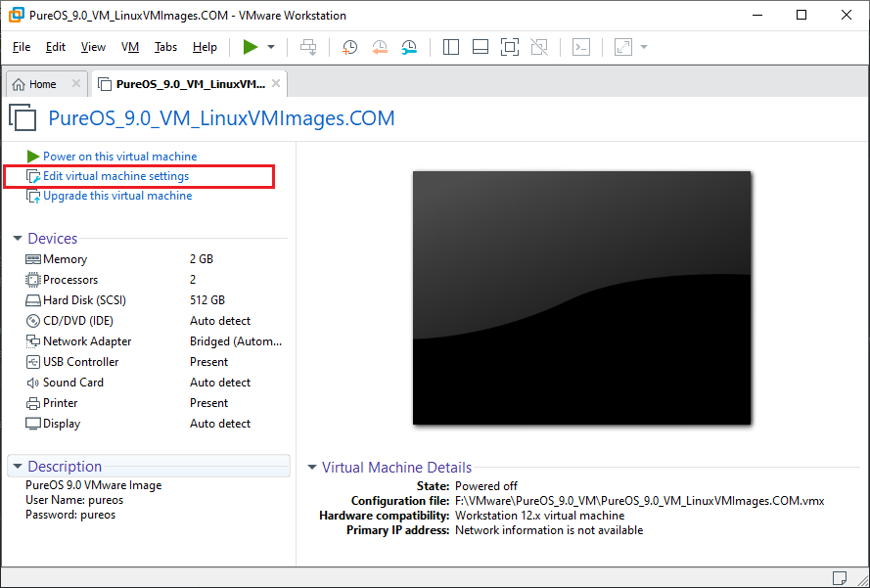Maximize the VMware Workstation window
The image size is (870, 588).
(801, 15)
